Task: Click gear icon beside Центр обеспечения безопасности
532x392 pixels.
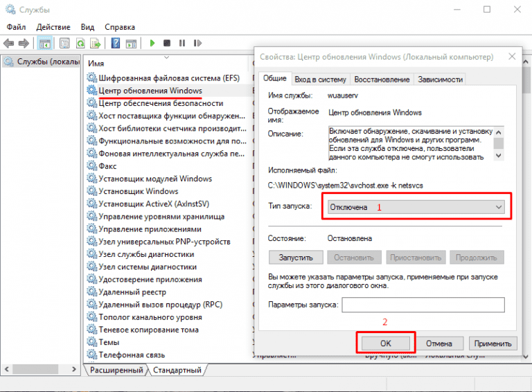Action: 92,103
